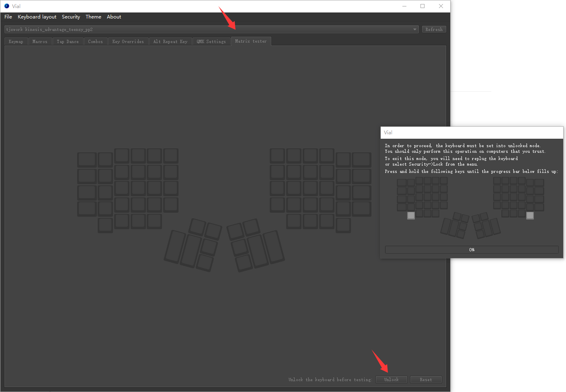
Task: Open the Keyboard layout menu
Action: pos(37,17)
